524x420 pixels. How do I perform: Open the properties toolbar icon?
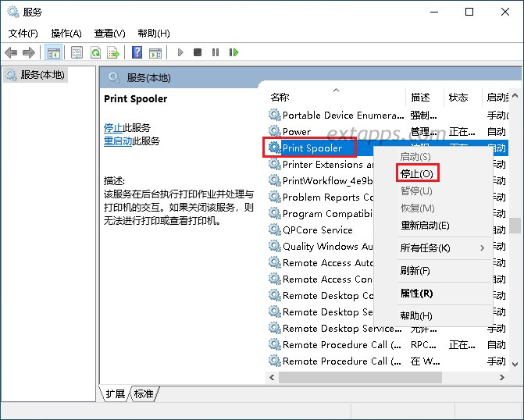coord(77,52)
